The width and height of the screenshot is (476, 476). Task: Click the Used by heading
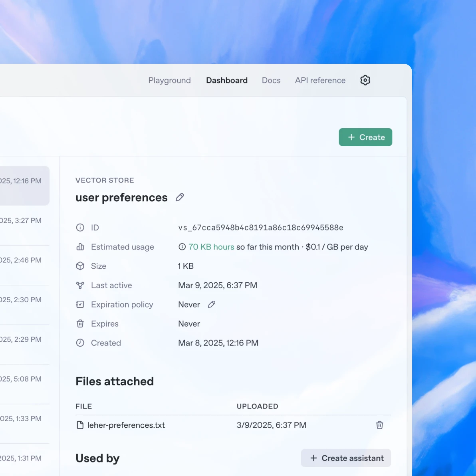tap(97, 458)
